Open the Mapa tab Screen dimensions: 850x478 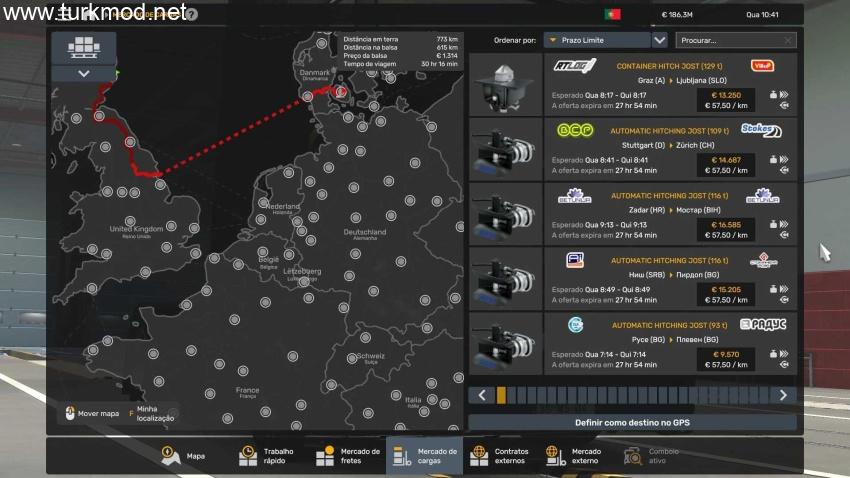(183, 456)
